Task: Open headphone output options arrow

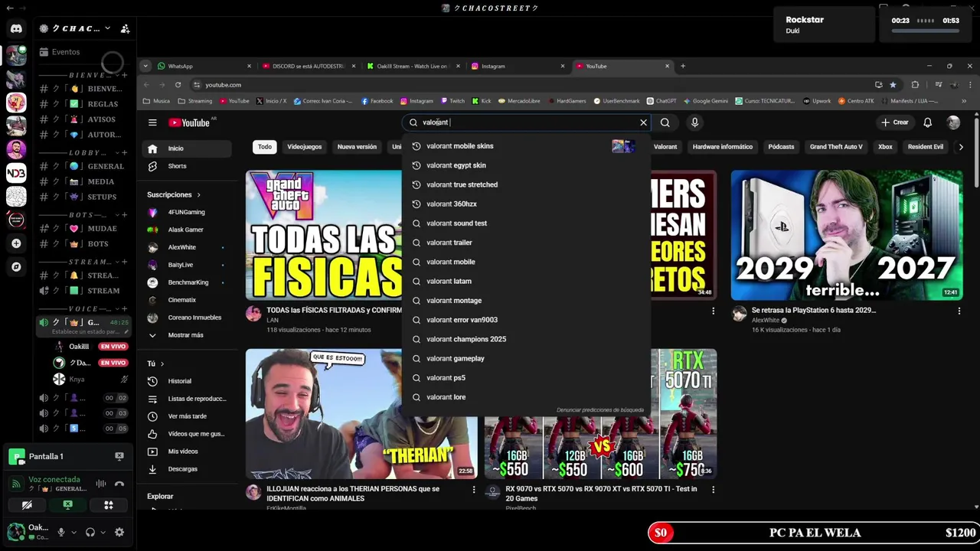Action: point(103,532)
